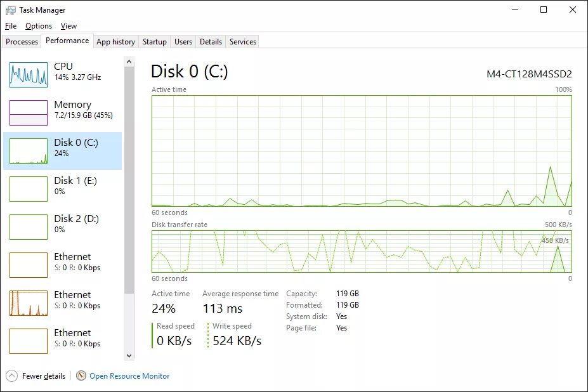Switch to the Services tab
This screenshot has width=588, height=392.
pos(243,42)
